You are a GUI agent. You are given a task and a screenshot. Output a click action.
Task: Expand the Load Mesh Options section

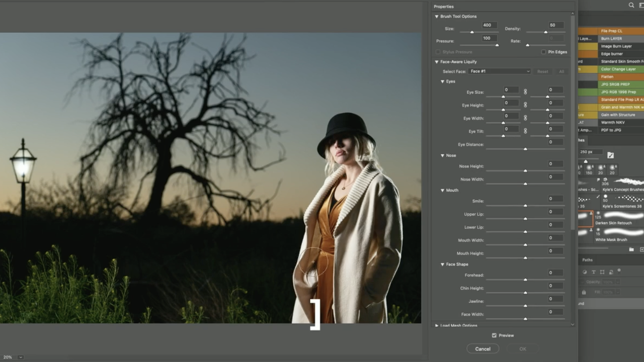437,325
